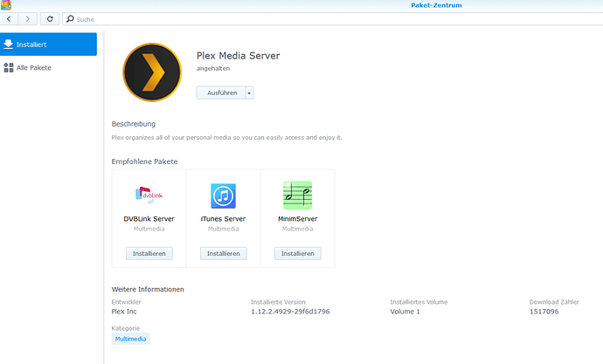Reload the Paket-Zentrum page

[50, 19]
